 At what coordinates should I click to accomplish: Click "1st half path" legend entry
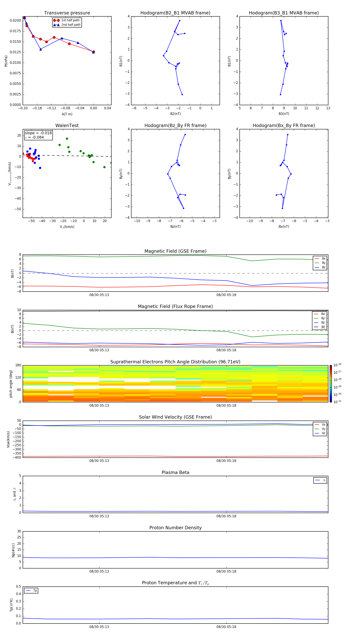(67, 20)
